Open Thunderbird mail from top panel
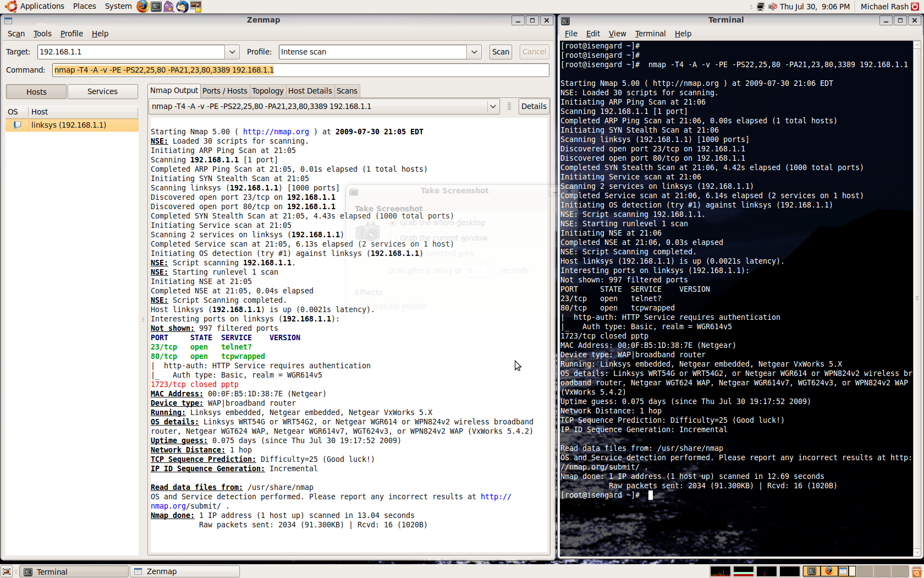Viewport: 924px width, 578px height. pyautogui.click(x=182, y=7)
